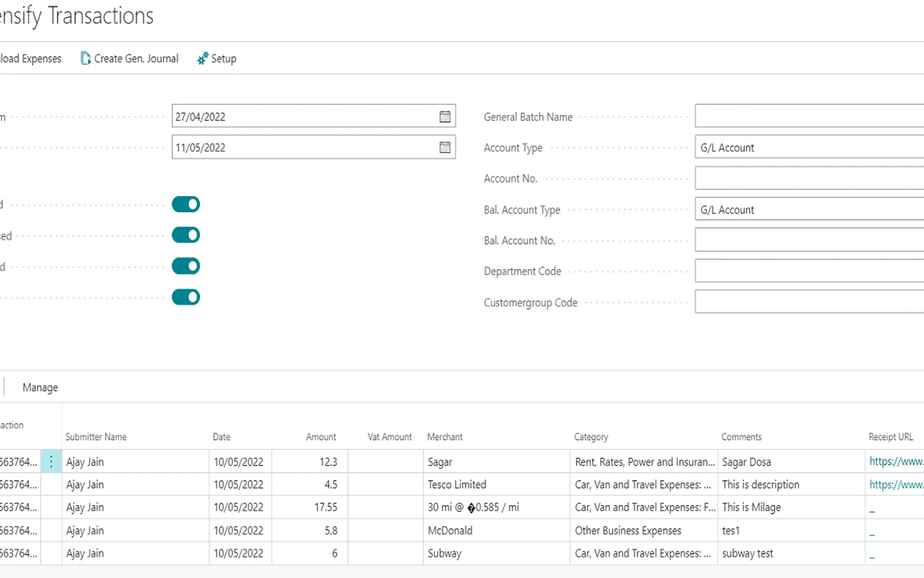Screen dimensions: 924x578
Task: Sort by the Amount column header
Action: coord(321,437)
